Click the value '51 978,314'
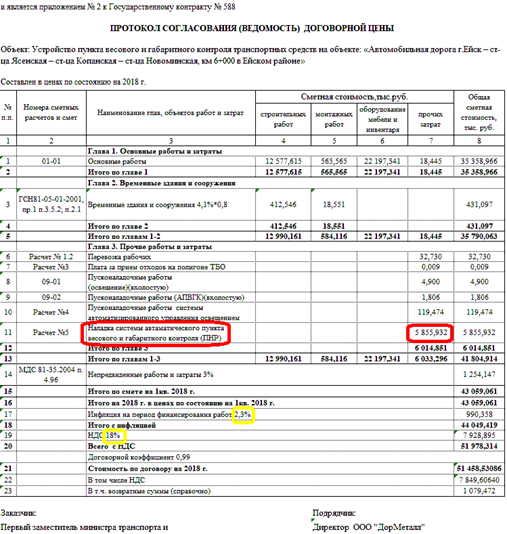 pos(479,446)
